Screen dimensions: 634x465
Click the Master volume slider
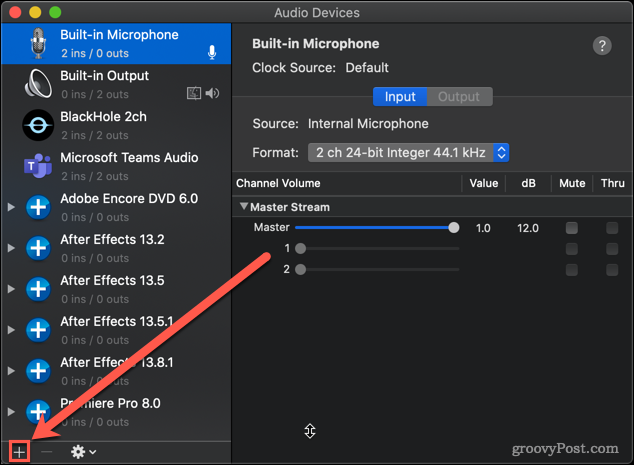point(375,228)
